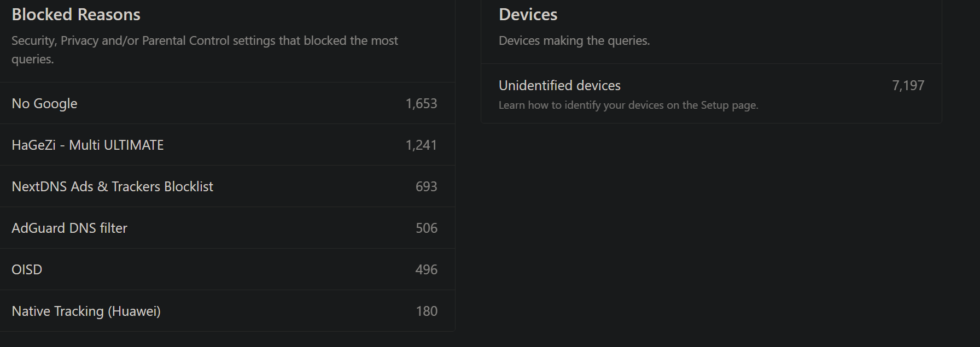
Task: Choose the AdGuard DNS filter row
Action: point(69,228)
